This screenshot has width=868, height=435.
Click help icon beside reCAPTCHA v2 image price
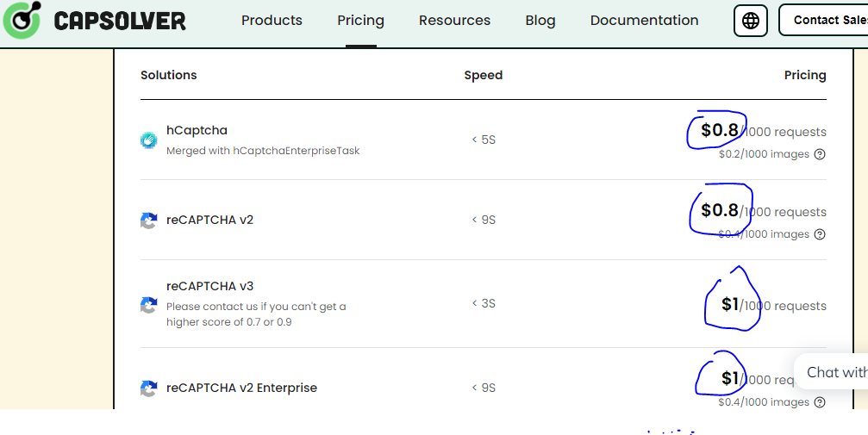pos(820,234)
